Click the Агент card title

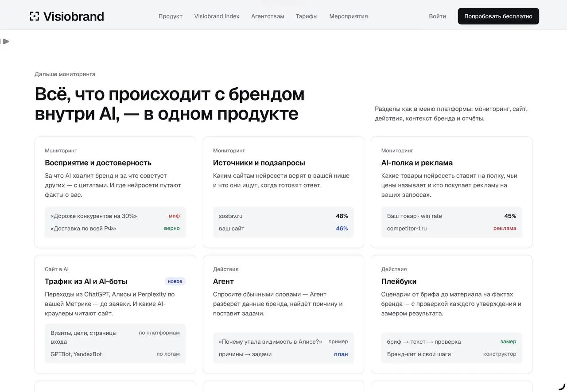(x=223, y=281)
